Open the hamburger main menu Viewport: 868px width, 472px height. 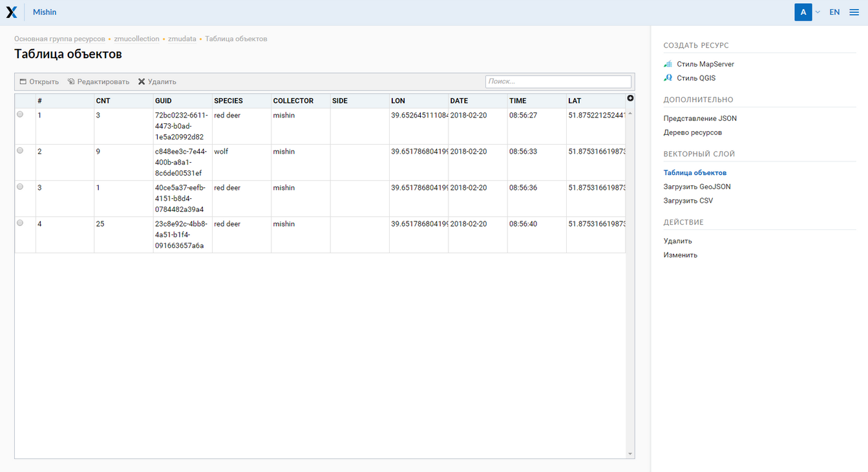854,12
